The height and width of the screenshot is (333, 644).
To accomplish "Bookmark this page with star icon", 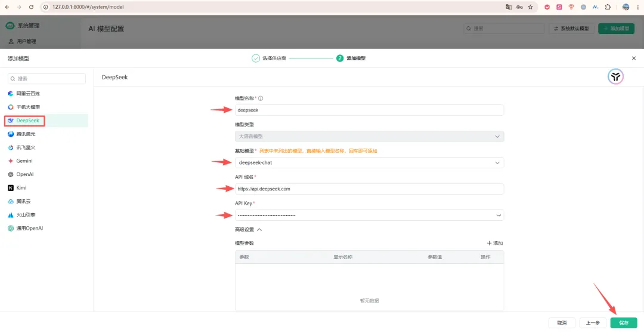I will [x=530, y=7].
